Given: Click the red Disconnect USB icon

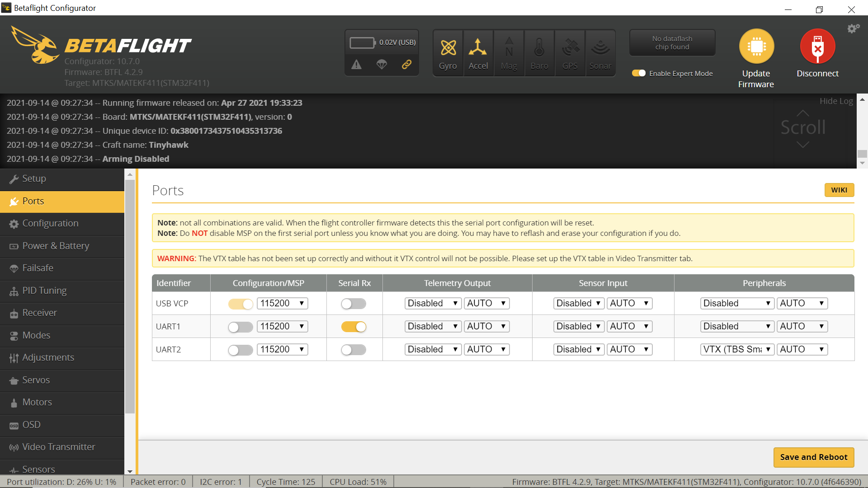Looking at the screenshot, I should point(817,47).
